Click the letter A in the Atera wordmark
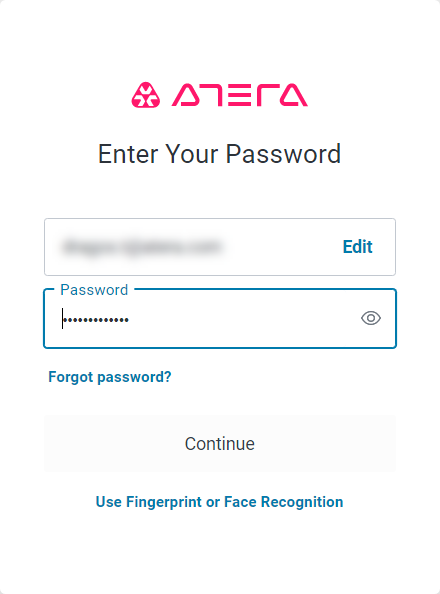The height and width of the screenshot is (594, 440). click(x=186, y=95)
